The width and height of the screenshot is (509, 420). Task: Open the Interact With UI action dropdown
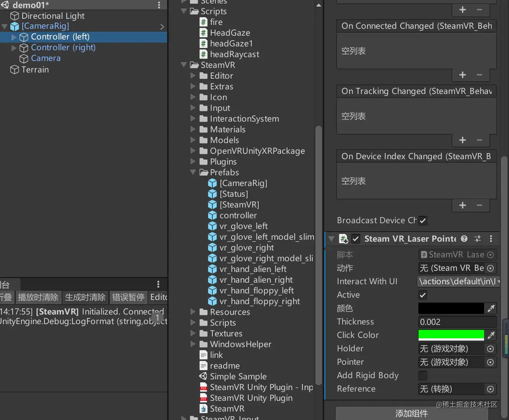pos(458,282)
